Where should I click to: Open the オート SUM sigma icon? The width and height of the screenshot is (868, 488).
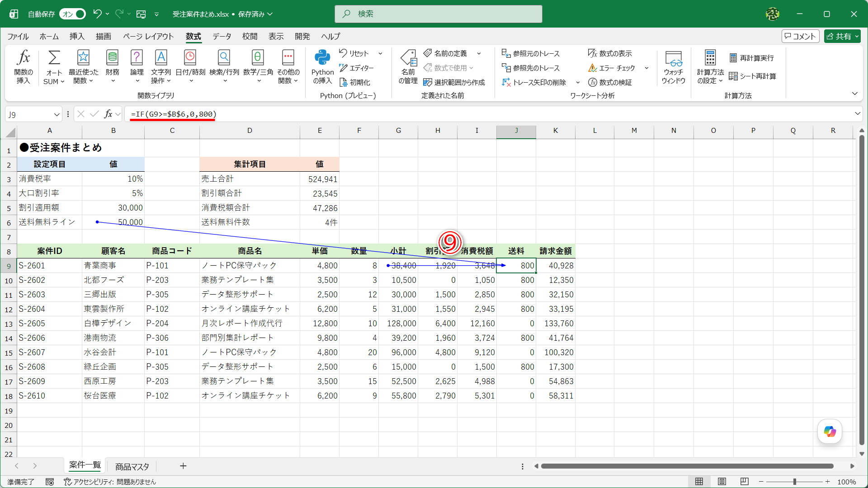(54, 58)
